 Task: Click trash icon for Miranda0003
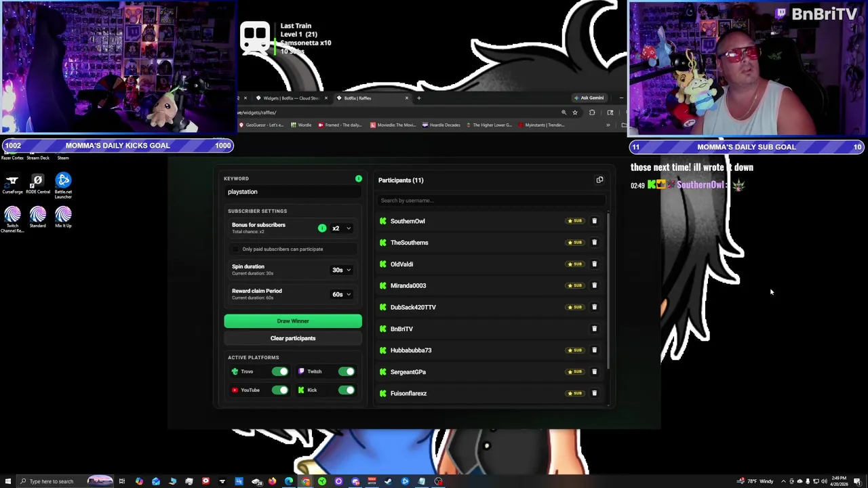594,285
